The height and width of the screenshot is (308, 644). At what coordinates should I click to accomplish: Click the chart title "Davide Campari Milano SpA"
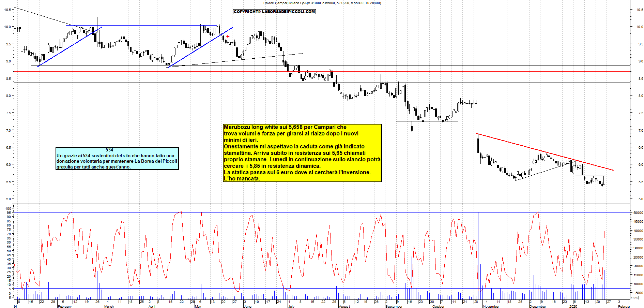(x=285, y=3)
